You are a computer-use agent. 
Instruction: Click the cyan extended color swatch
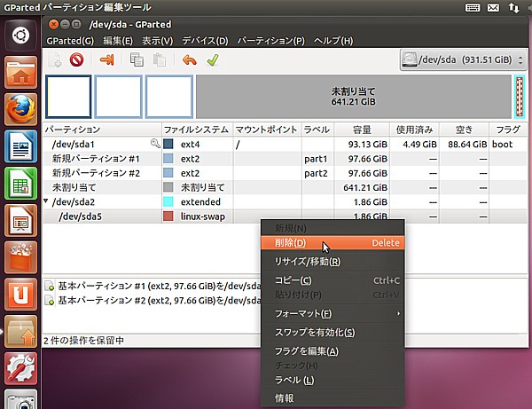(168, 201)
